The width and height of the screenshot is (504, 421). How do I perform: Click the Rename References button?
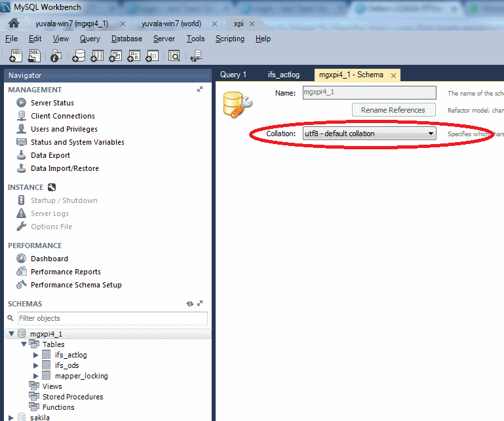[x=394, y=110]
